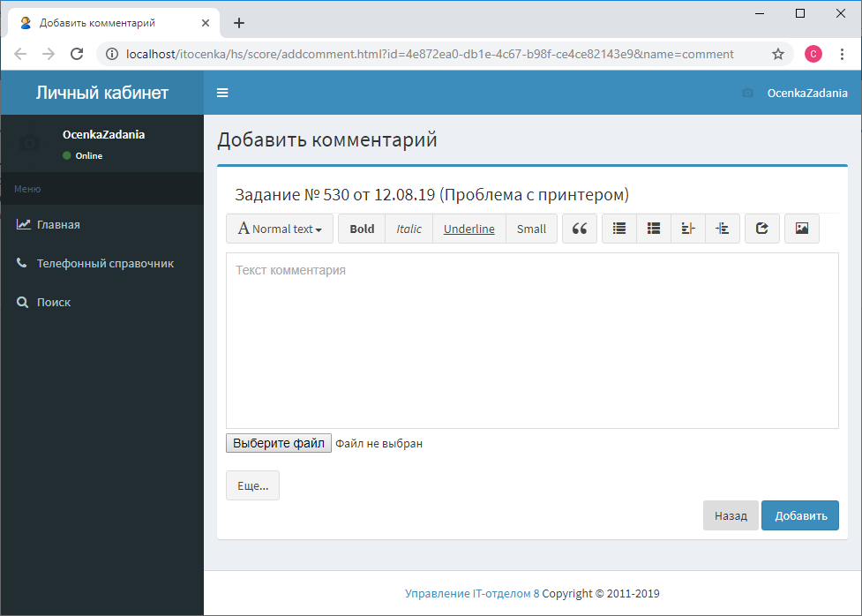Toggle Underline formatting
862x616 pixels.
coord(468,229)
